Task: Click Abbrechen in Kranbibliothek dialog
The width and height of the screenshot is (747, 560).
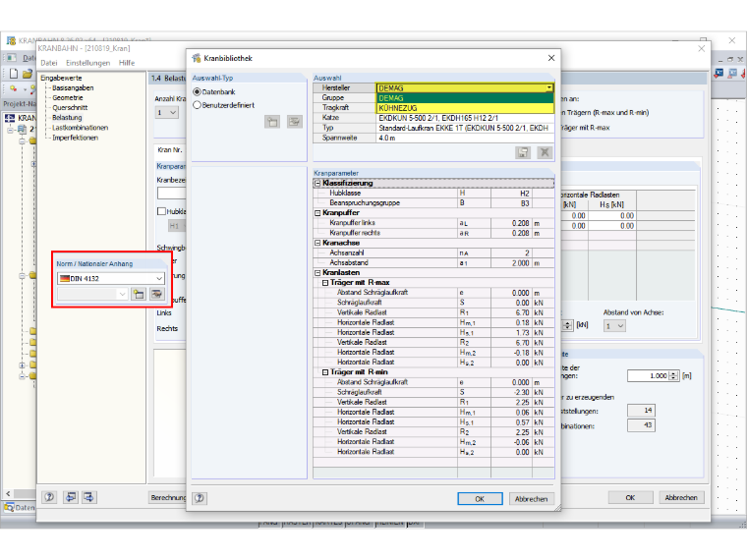Action: coord(531,498)
